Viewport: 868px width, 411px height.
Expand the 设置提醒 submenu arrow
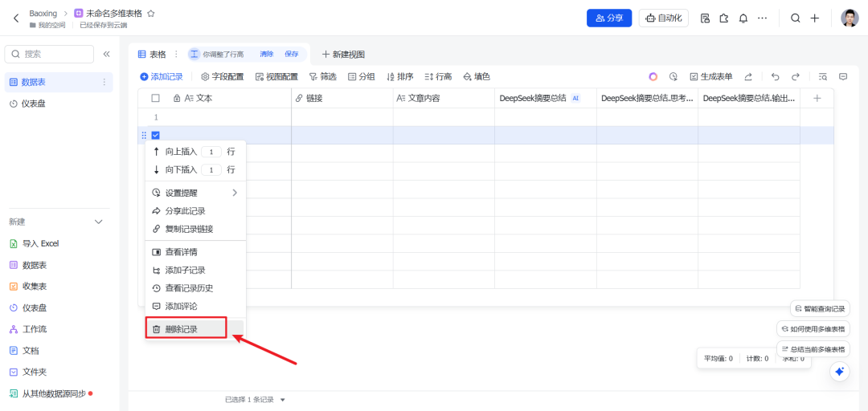click(x=235, y=193)
